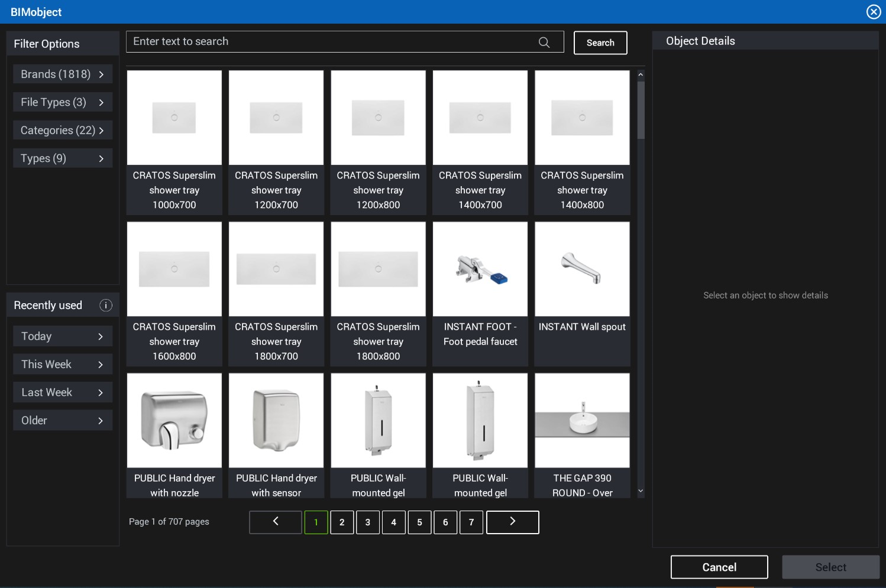Click the 'Page 1 of 707 pages' text
This screenshot has width=886, height=588.
[169, 522]
